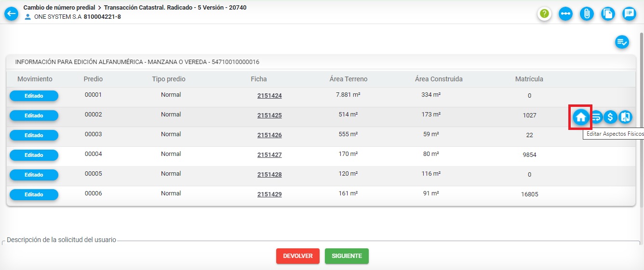Click Editar Aspectos Físicos house icon
The width and height of the screenshot is (644, 270).
pyautogui.click(x=581, y=116)
